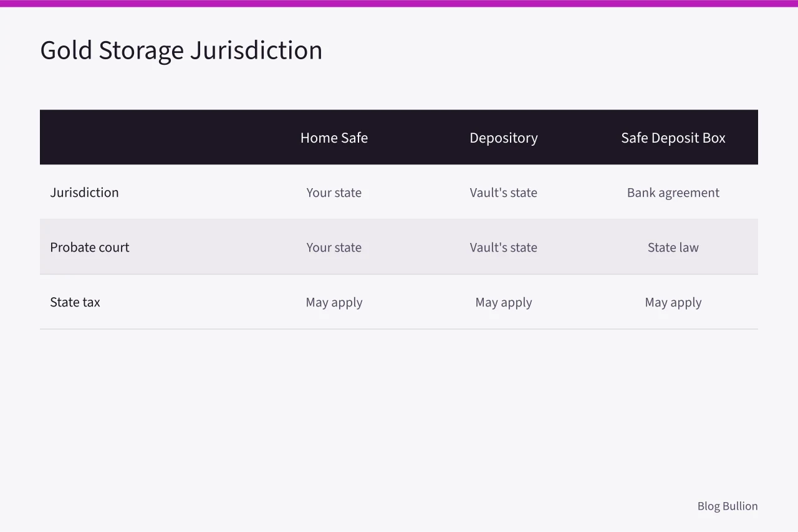Select Your state in Jurisdiction row
The image size is (798, 532).
coord(334,192)
